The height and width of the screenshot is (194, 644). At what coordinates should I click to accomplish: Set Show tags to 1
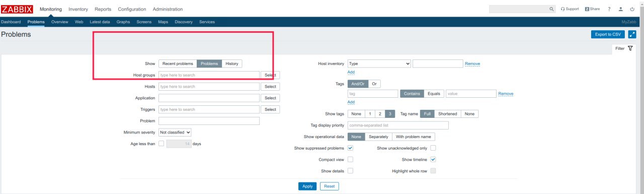370,114
